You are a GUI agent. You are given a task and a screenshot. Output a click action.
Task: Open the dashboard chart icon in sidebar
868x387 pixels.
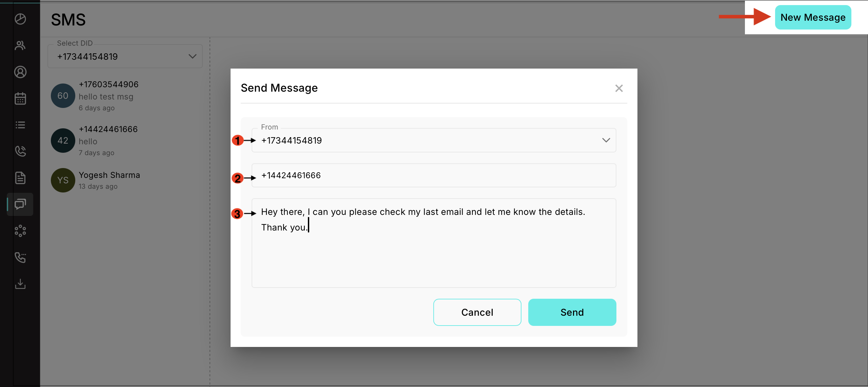pyautogui.click(x=20, y=19)
